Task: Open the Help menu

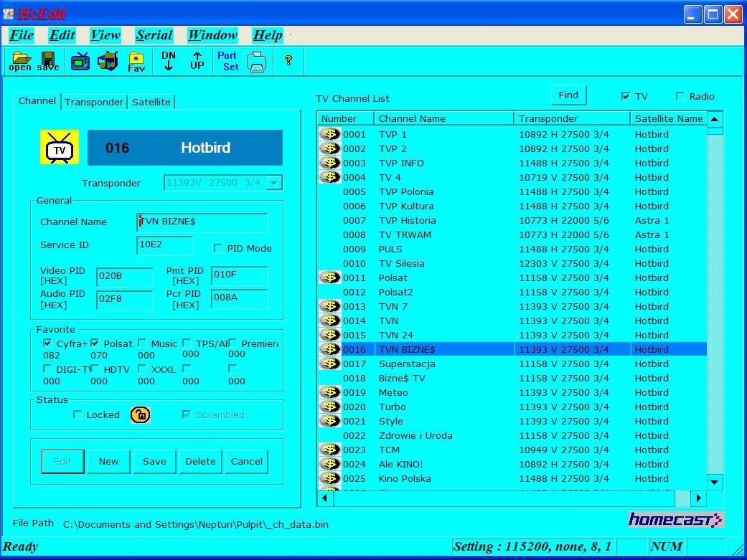Action: click(268, 35)
